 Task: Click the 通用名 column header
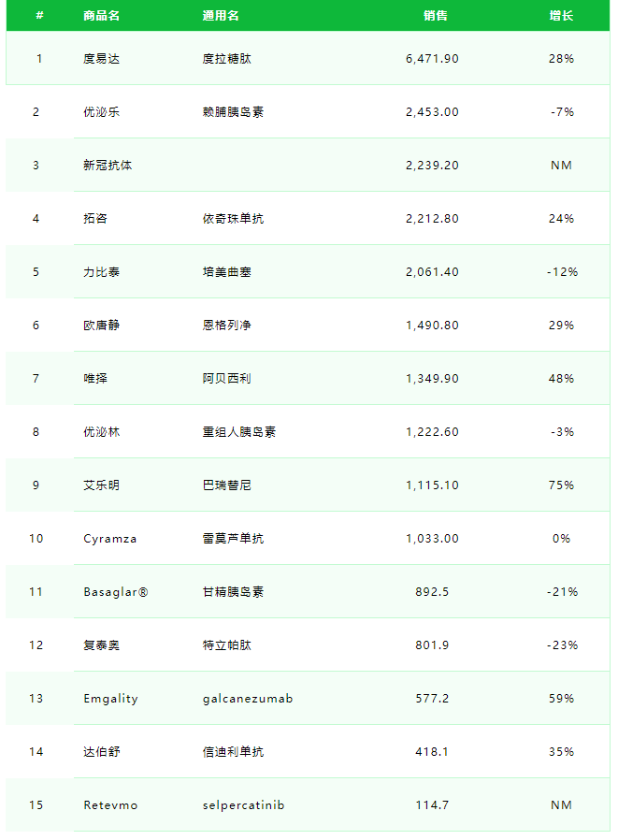point(221,16)
